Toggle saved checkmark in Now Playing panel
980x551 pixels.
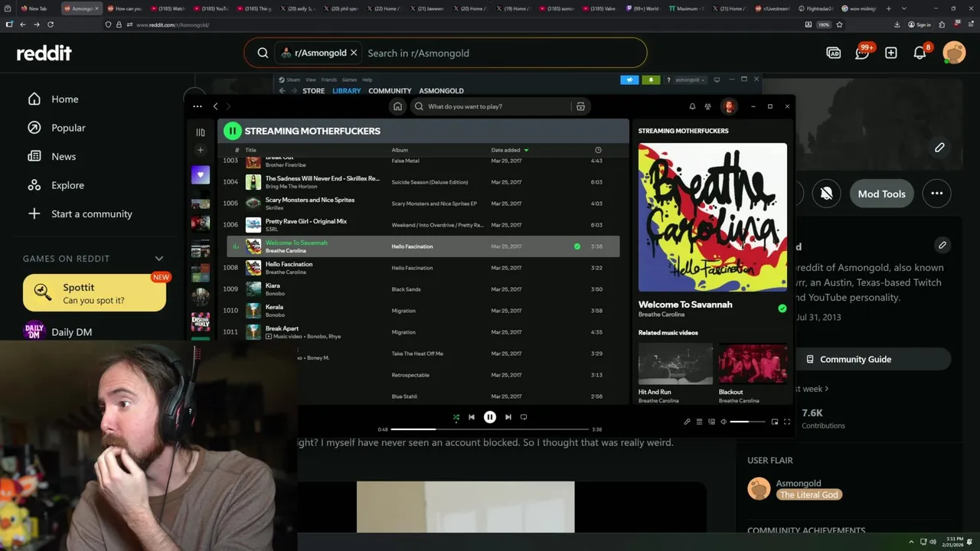(x=782, y=308)
